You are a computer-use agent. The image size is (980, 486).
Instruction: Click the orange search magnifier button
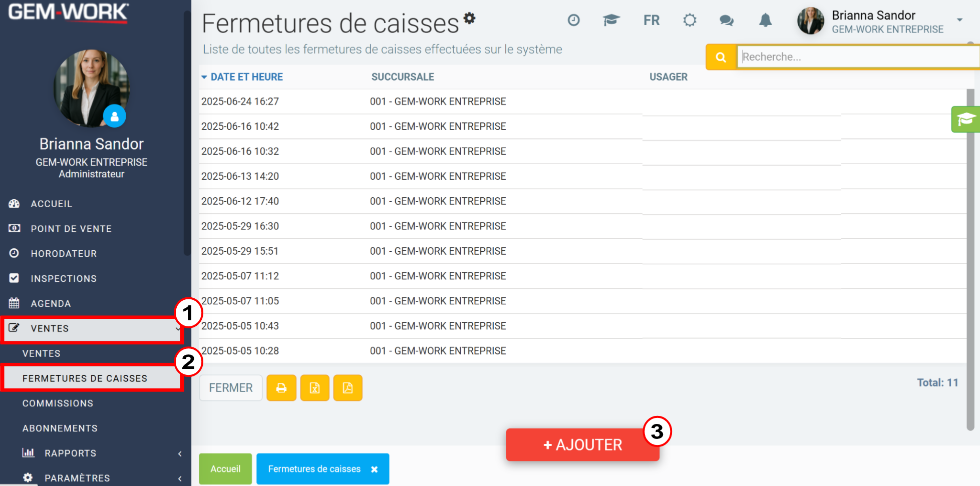pyautogui.click(x=721, y=57)
